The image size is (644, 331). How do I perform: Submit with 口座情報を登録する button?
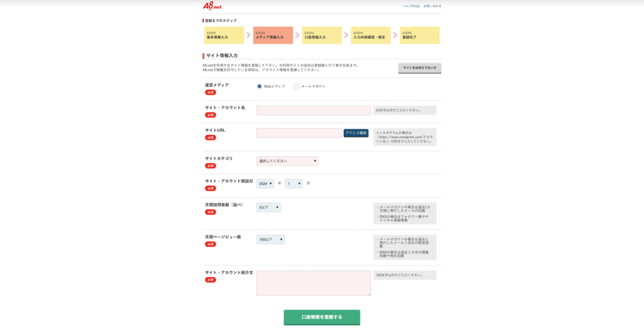[x=322, y=317]
